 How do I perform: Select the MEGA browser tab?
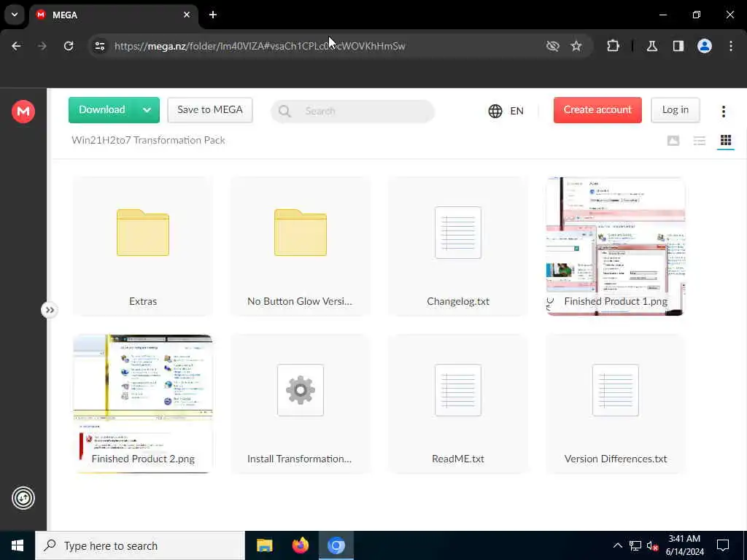tap(113, 15)
